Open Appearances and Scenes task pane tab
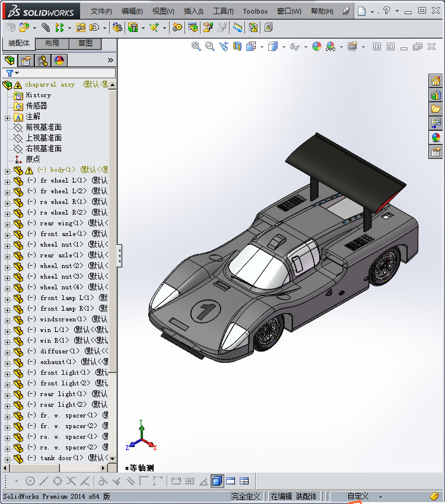 point(436,138)
